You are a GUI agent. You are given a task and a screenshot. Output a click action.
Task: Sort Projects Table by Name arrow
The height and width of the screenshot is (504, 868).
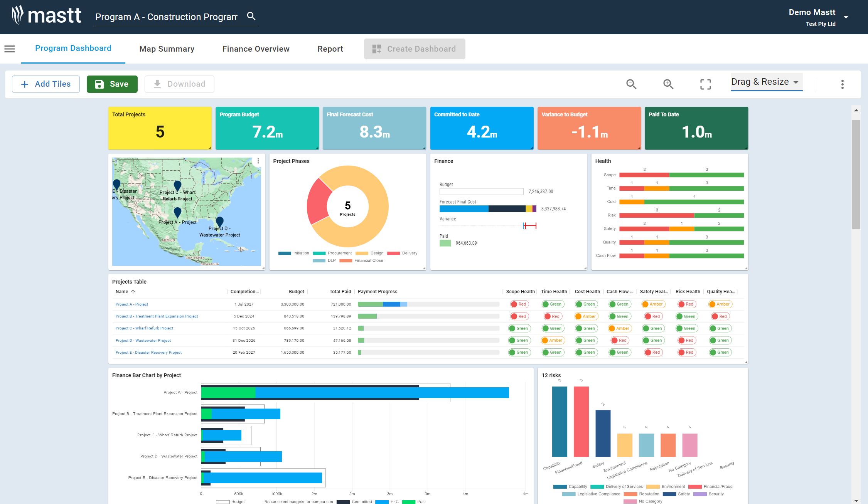tap(133, 292)
